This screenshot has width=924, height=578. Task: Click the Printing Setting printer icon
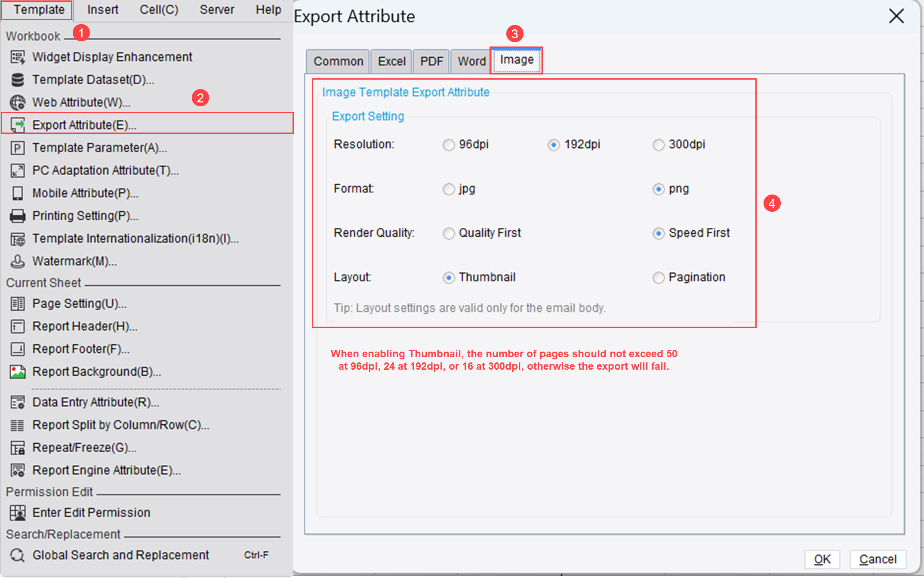pyautogui.click(x=17, y=216)
